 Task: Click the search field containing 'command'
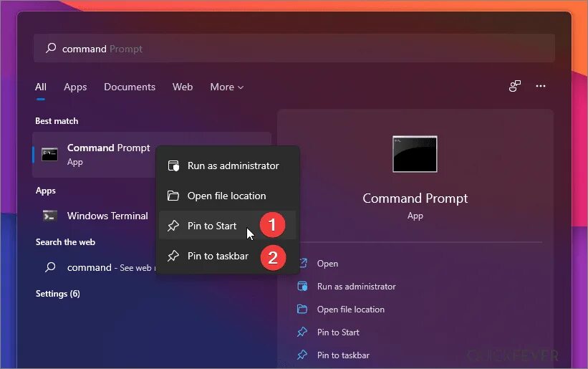click(294, 49)
